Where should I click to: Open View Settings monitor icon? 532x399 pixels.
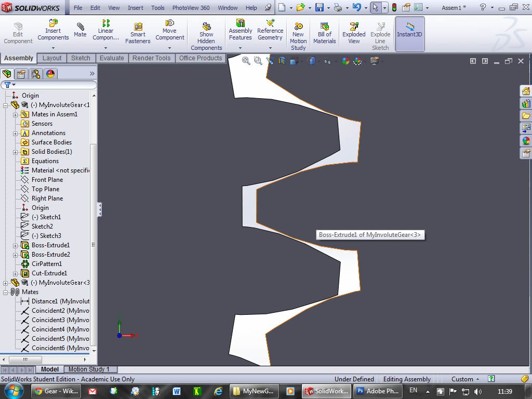(374, 61)
